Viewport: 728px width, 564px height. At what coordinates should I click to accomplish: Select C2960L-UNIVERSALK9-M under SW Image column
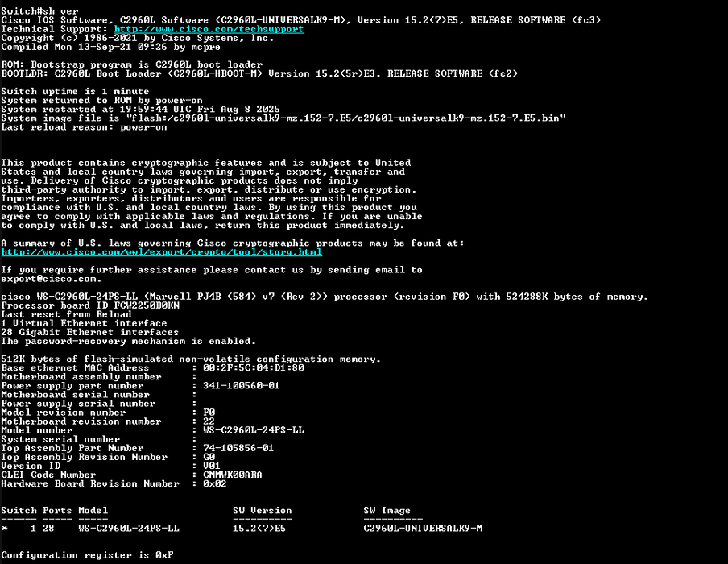[x=423, y=529]
